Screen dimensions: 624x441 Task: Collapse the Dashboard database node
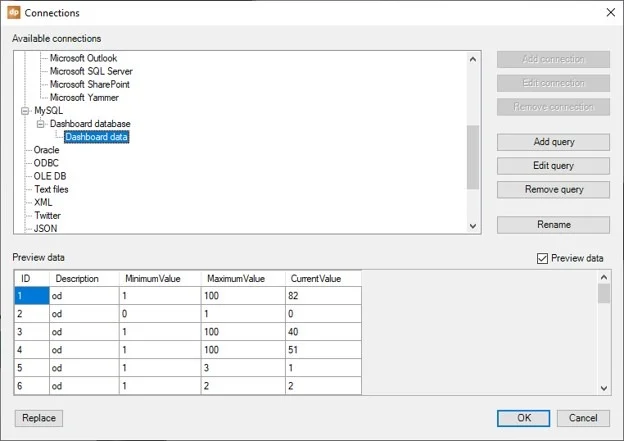[x=41, y=124]
